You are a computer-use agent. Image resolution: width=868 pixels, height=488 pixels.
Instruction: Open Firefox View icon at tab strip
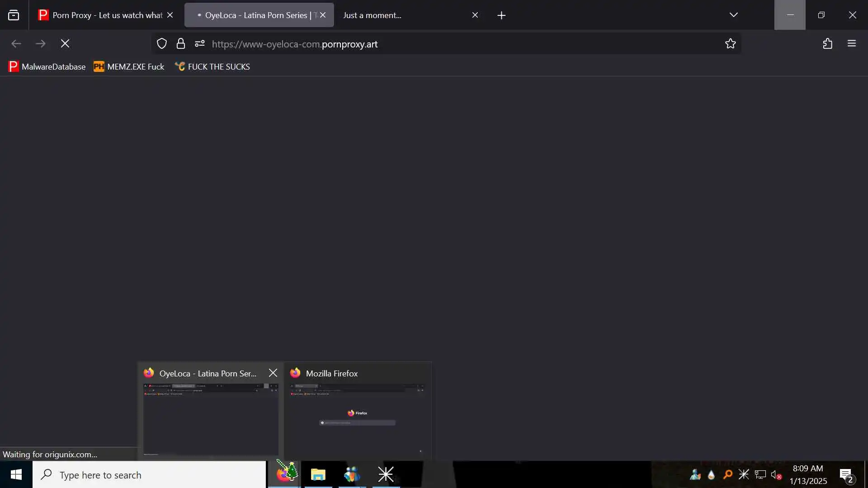click(x=14, y=15)
